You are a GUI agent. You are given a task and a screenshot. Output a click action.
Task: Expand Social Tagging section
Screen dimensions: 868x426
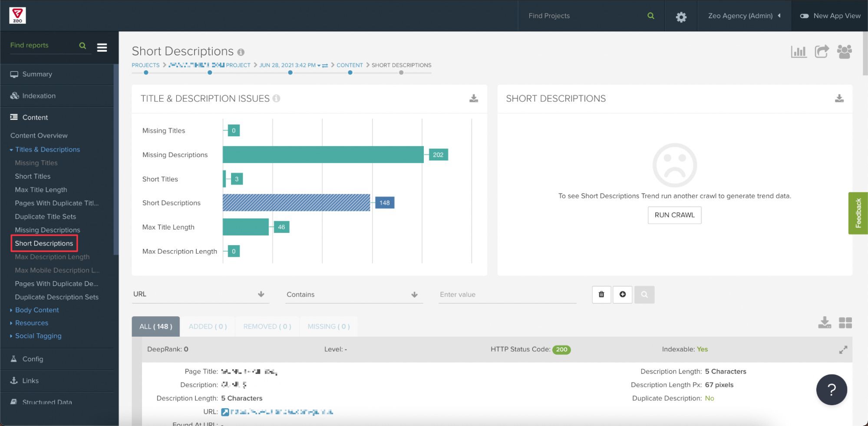click(x=36, y=336)
